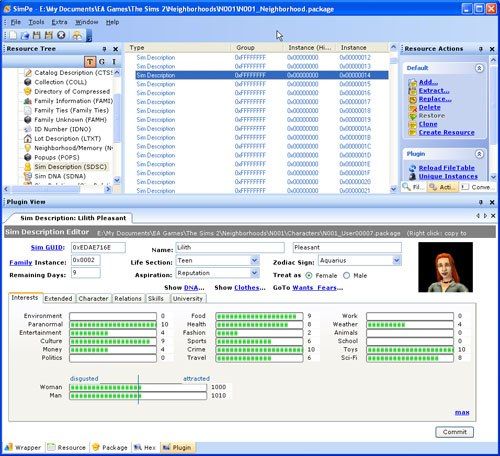Click the Directory of Compressed icon
This screenshot has height=456, width=500.
[28, 91]
